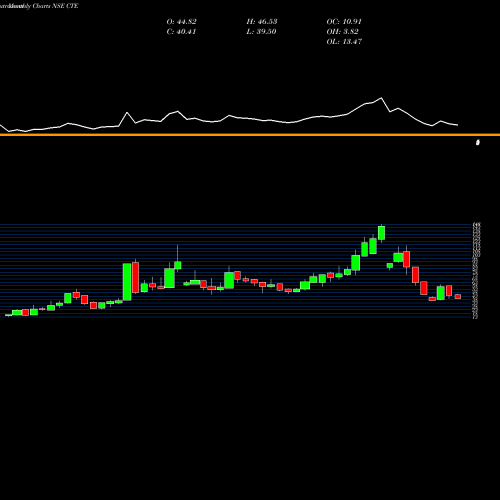The image size is (500, 500).
Task: Click the last red candle on the chart
Action: pyautogui.click(x=458, y=296)
